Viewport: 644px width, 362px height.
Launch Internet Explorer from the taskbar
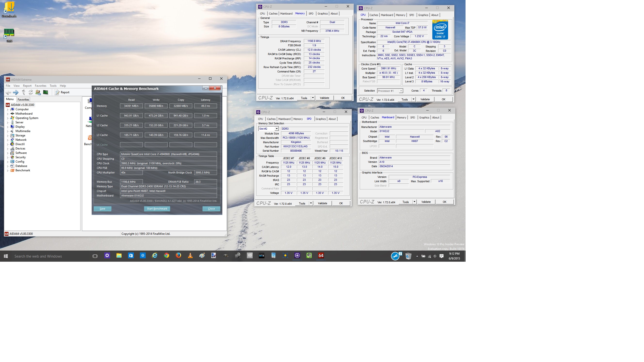click(x=155, y=256)
